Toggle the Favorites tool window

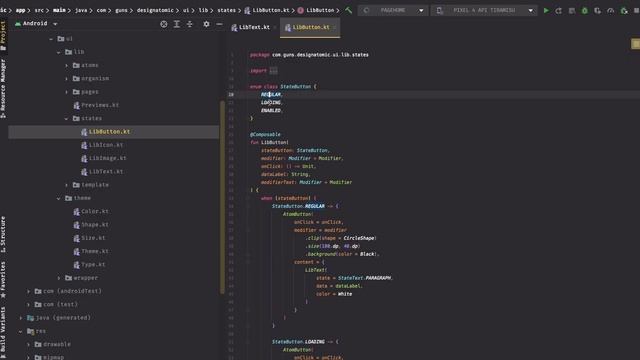(x=3, y=279)
